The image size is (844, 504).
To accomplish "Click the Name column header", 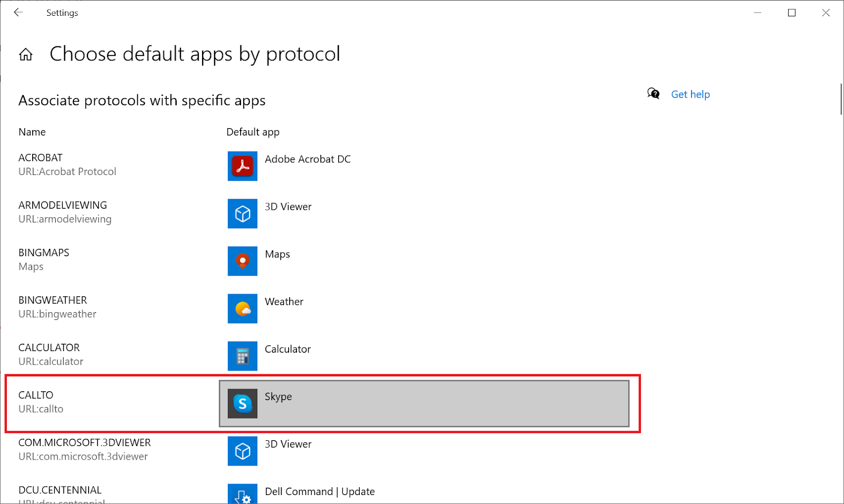I will click(32, 132).
